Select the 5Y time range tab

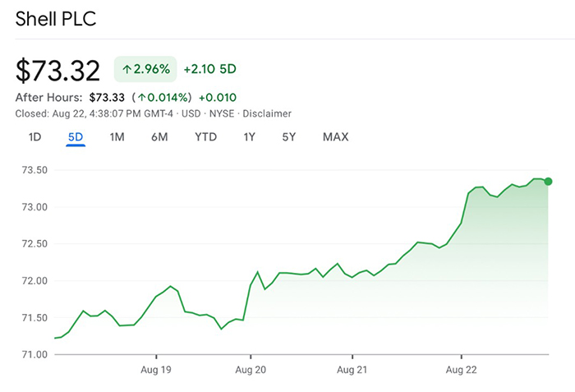pos(289,137)
